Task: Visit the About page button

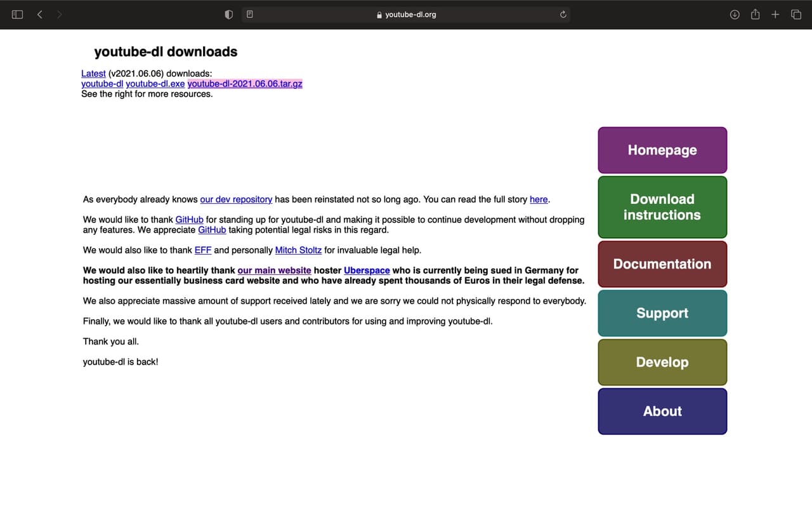Action: pyautogui.click(x=662, y=411)
